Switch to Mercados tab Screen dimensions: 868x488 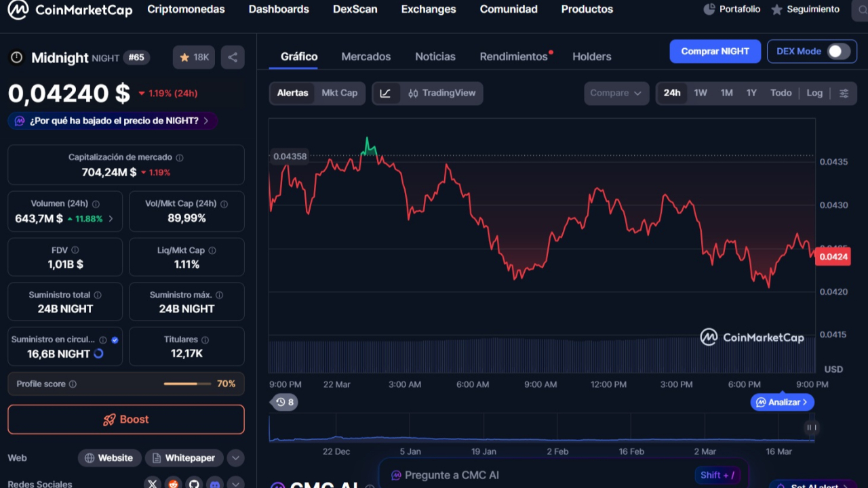(366, 57)
